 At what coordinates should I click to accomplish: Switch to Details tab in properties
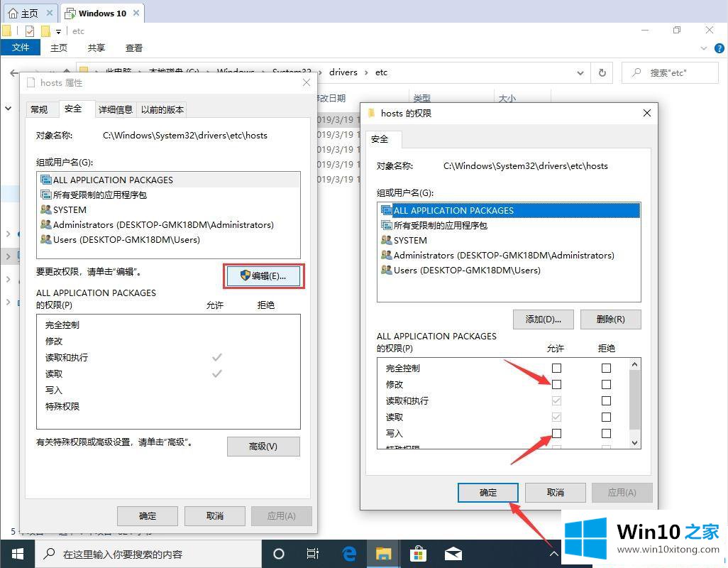click(116, 109)
